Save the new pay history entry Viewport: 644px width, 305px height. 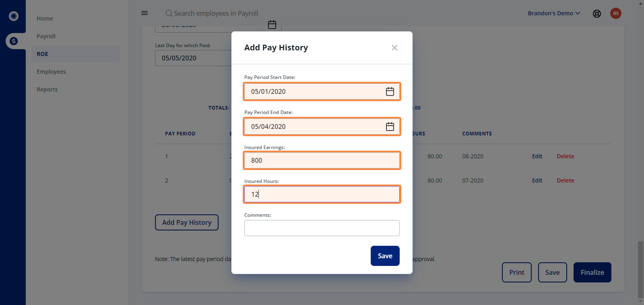click(x=385, y=256)
